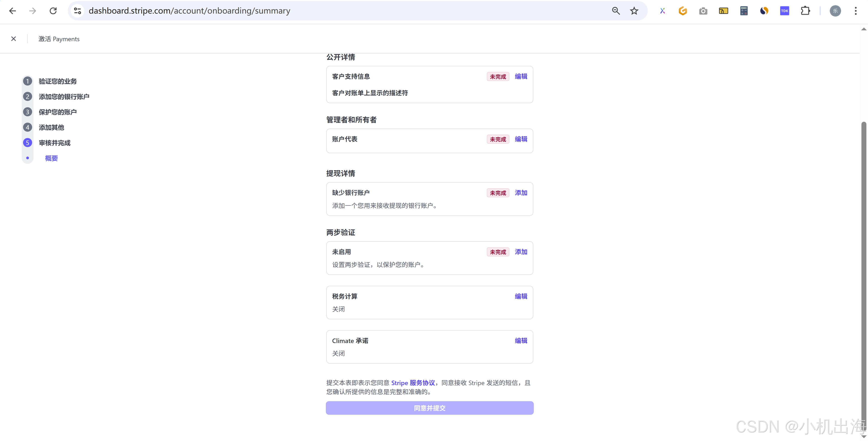
Task: Click 添加 for missing bank account
Action: pyautogui.click(x=521, y=193)
